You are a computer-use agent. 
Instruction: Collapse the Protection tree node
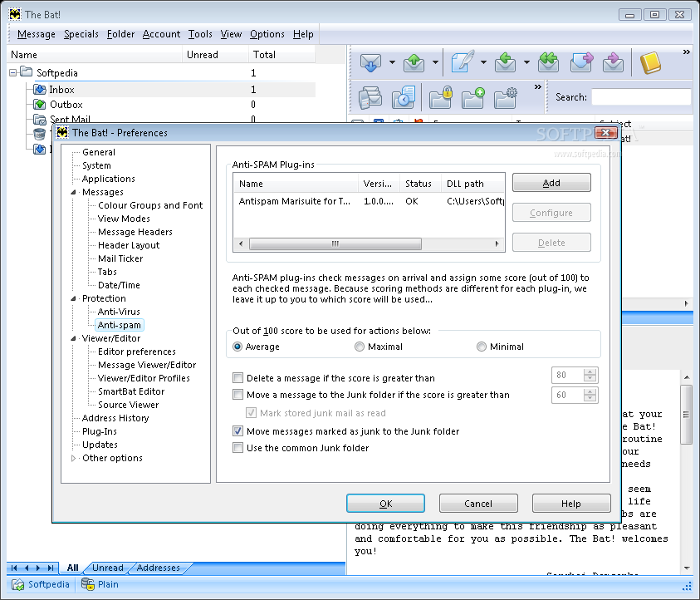click(x=73, y=298)
